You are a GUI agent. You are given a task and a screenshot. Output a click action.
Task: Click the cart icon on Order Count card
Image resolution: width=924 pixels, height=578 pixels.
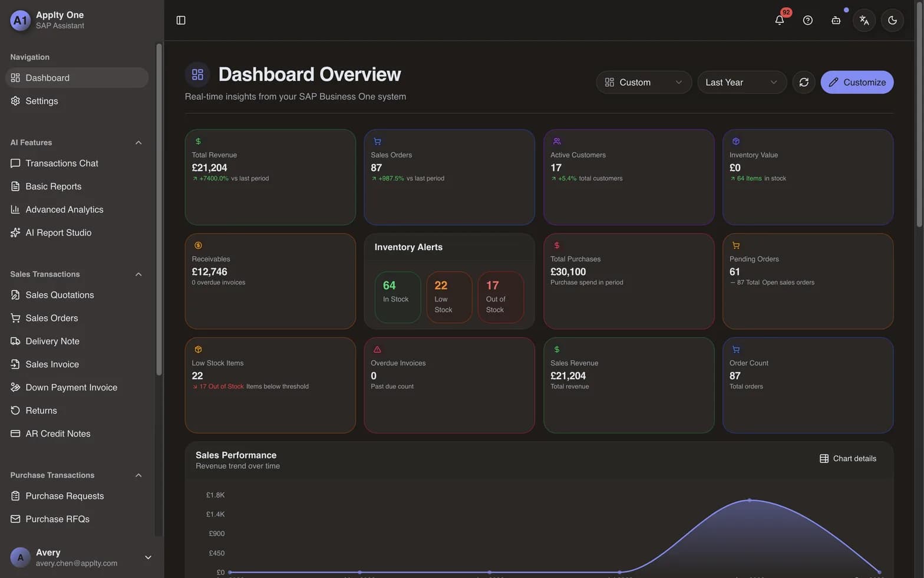736,349
